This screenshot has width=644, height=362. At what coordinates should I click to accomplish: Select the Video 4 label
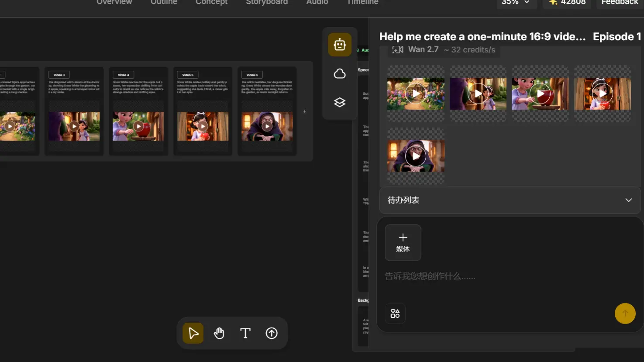(x=123, y=75)
